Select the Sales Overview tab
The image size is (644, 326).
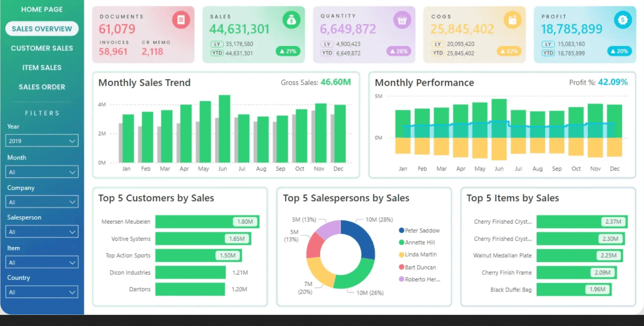(x=42, y=29)
